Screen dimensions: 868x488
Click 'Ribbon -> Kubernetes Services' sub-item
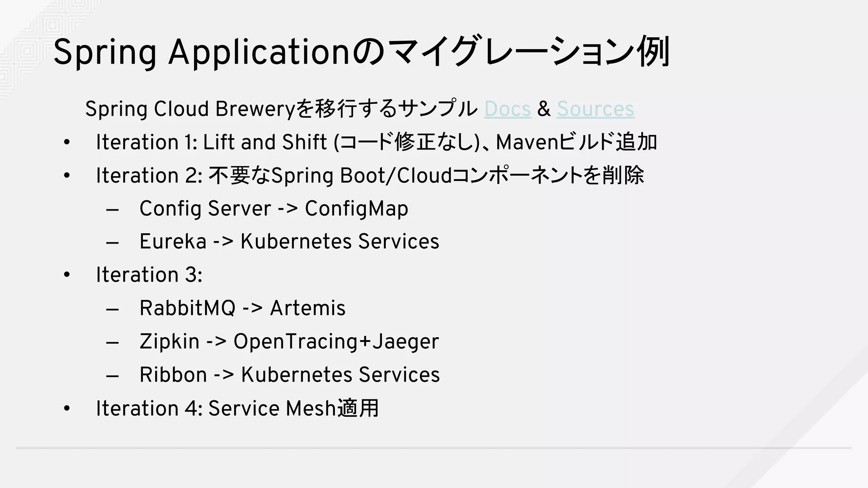click(290, 375)
